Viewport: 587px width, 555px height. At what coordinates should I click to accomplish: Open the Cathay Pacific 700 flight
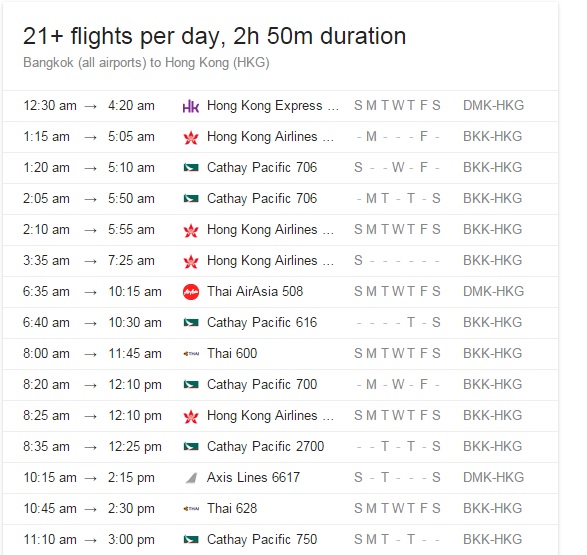click(280, 385)
